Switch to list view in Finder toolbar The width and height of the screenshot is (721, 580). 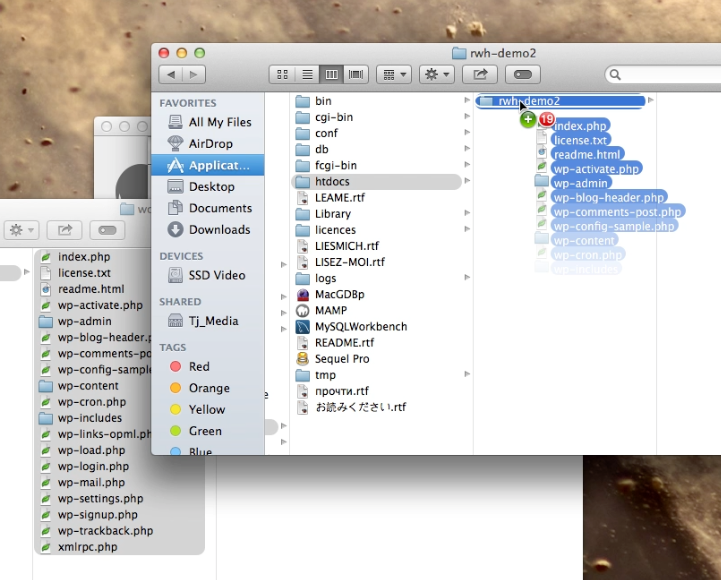coord(306,74)
